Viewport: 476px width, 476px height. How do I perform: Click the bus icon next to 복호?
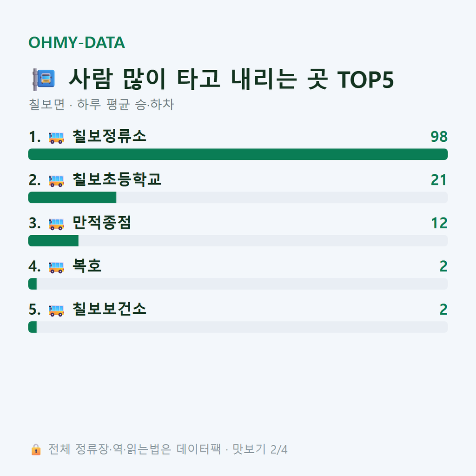(x=56, y=267)
